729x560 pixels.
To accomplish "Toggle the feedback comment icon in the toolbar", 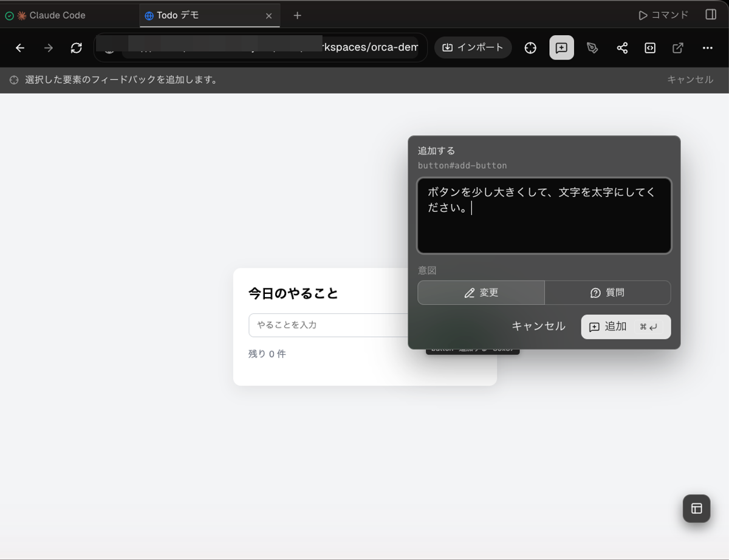I will point(561,48).
